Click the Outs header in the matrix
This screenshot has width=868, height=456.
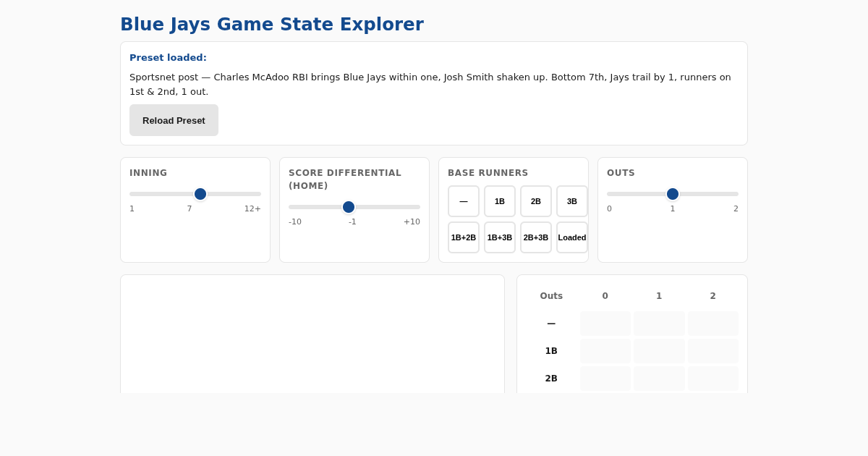(x=551, y=296)
